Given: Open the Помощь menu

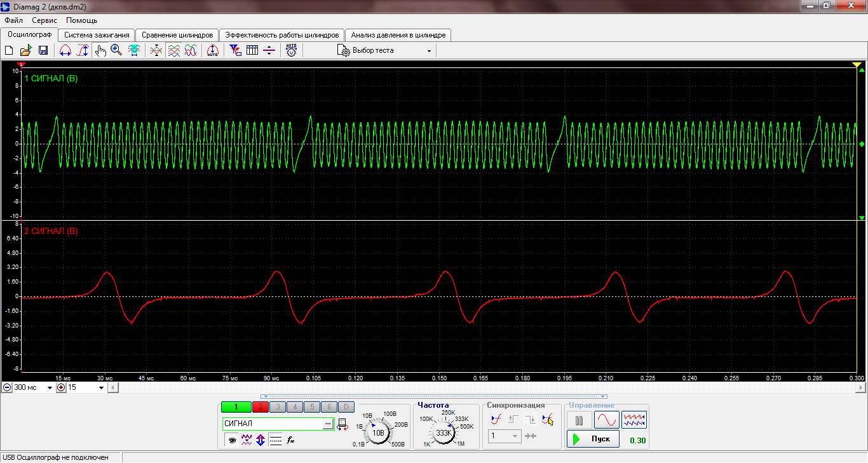Looking at the screenshot, I should point(82,20).
